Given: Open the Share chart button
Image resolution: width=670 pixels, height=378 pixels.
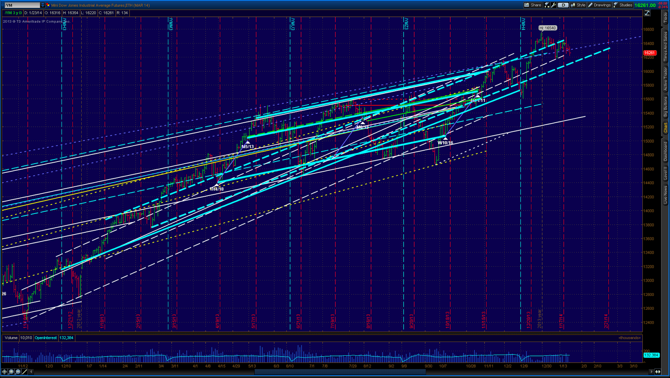Looking at the screenshot, I should pos(533,5).
